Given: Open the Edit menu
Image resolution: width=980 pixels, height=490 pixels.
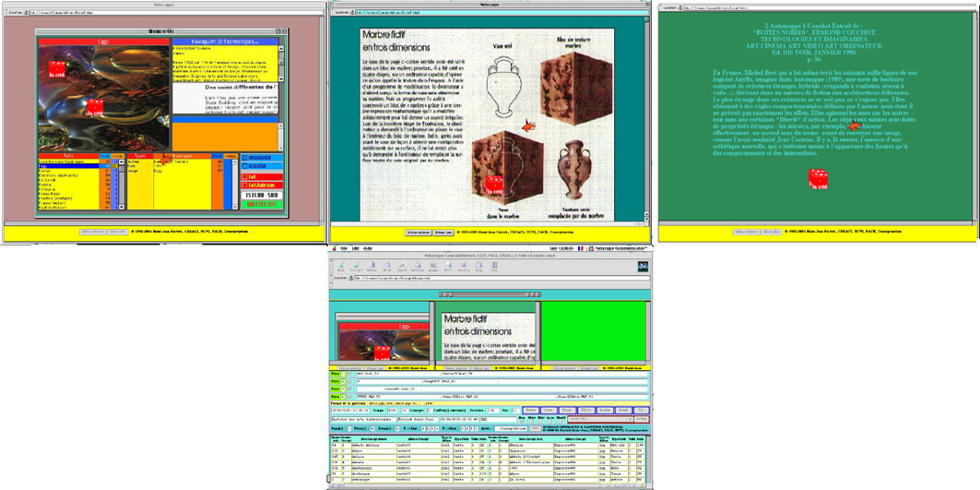Looking at the screenshot, I should [x=355, y=248].
